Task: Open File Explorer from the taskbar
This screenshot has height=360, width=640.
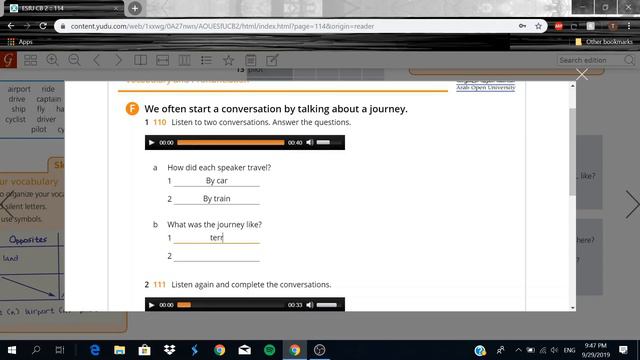Action: pyautogui.click(x=119, y=350)
